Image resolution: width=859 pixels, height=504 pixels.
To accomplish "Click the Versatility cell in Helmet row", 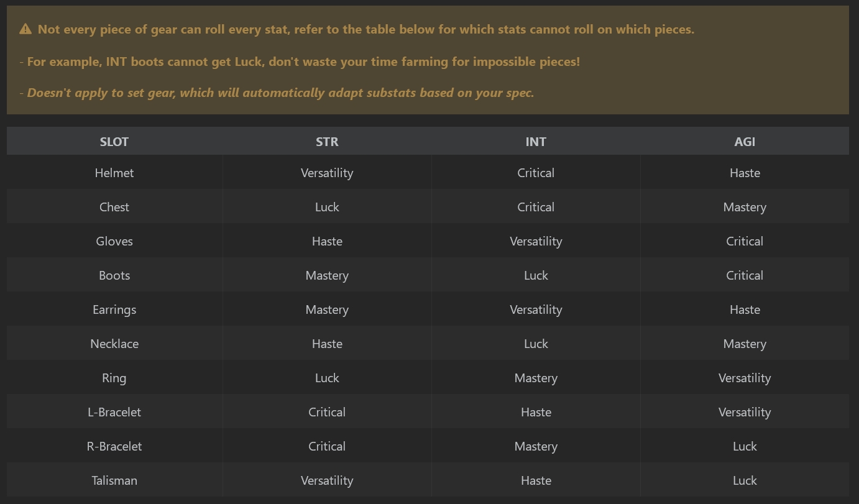I will pyautogui.click(x=327, y=173).
